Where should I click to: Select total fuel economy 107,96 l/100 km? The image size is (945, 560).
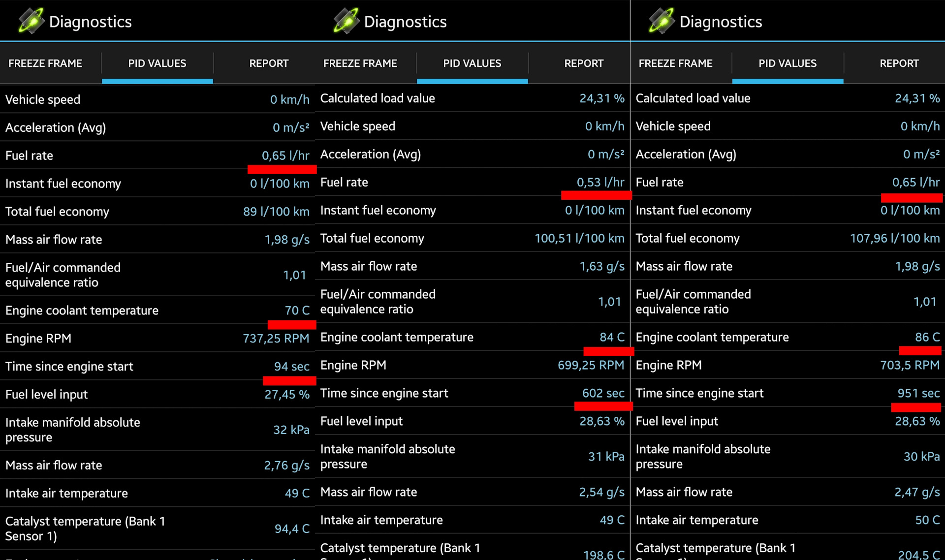(895, 239)
